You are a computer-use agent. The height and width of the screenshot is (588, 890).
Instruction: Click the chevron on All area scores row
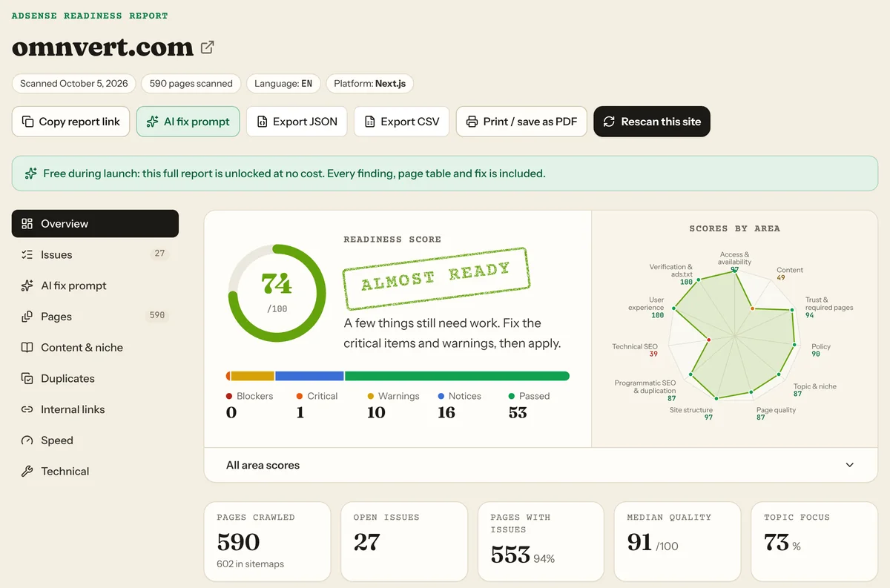[x=850, y=465]
